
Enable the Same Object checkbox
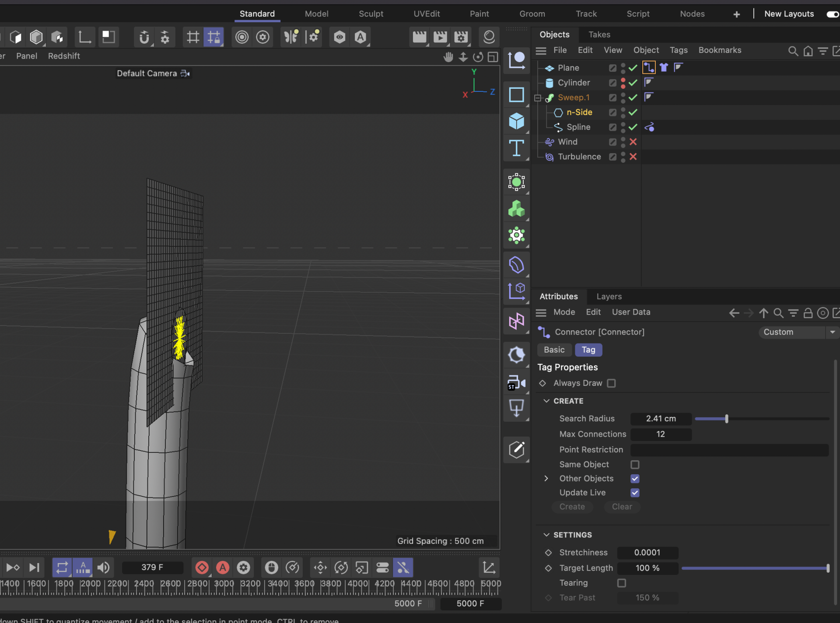635,465
